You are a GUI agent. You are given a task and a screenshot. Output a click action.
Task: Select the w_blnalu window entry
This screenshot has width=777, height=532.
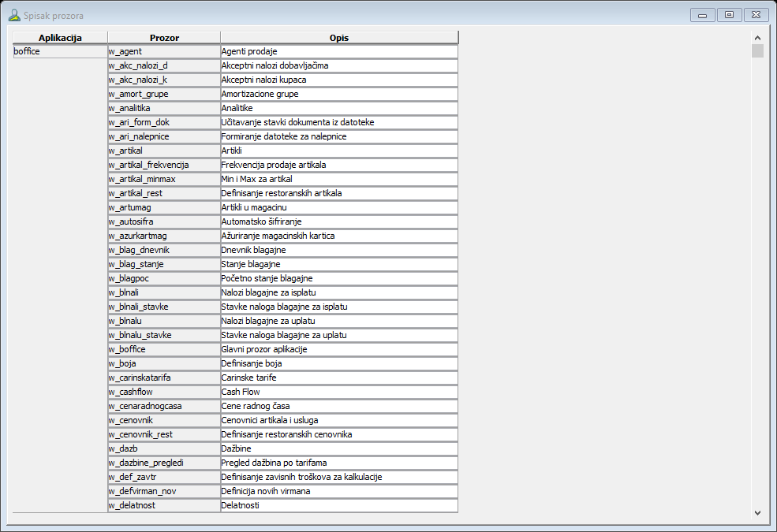click(164, 322)
